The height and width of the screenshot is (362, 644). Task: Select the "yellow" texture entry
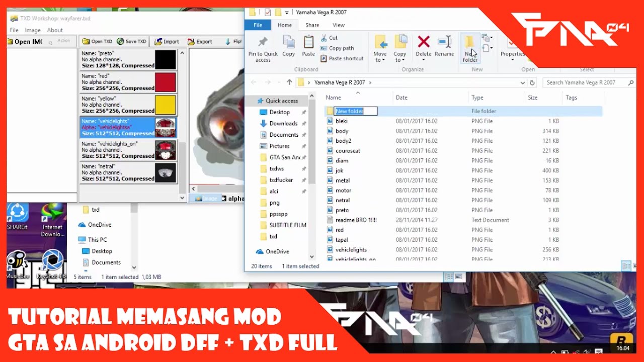point(128,105)
